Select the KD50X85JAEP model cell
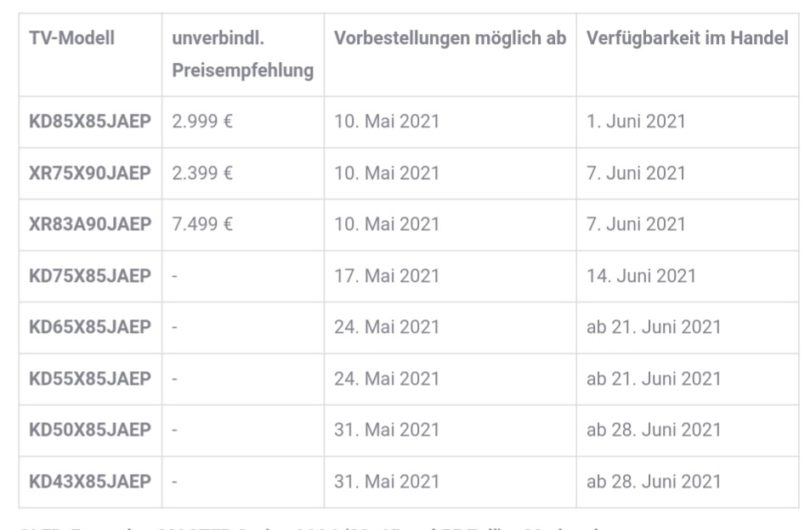The image size is (810, 530). coord(90,430)
